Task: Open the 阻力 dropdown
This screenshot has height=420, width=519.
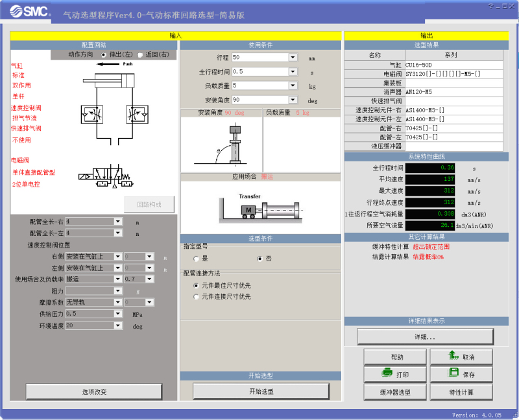Action: pyautogui.click(x=118, y=291)
